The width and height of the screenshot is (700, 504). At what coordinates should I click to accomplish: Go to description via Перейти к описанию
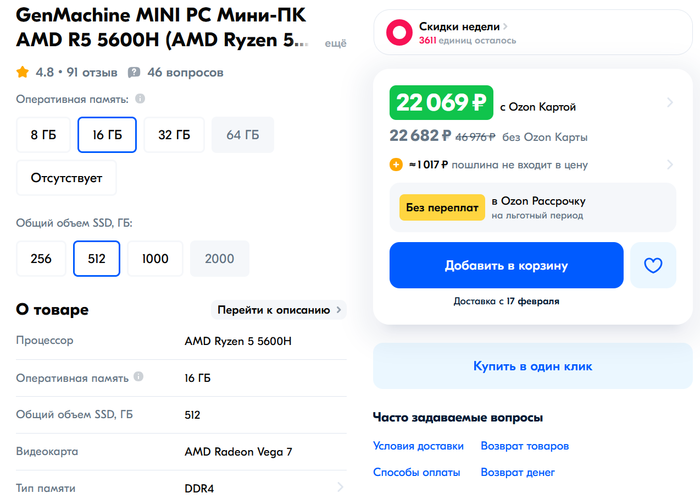pos(279,310)
